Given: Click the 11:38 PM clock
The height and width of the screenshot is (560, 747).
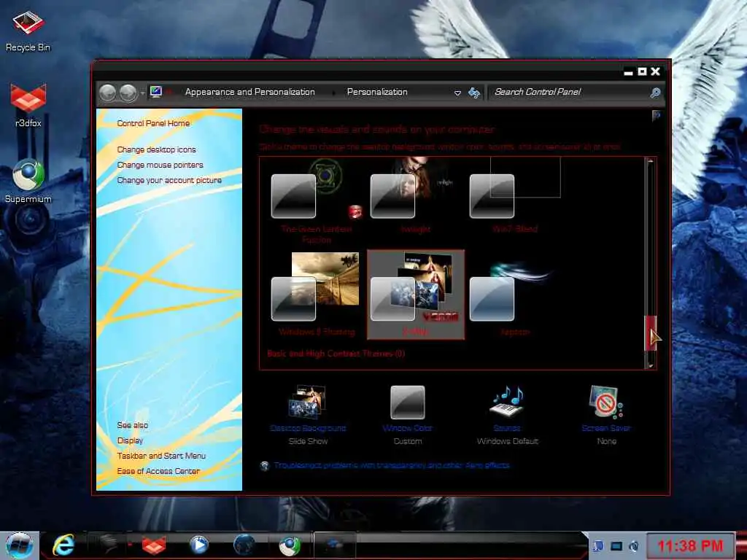Looking at the screenshot, I should tap(690, 545).
